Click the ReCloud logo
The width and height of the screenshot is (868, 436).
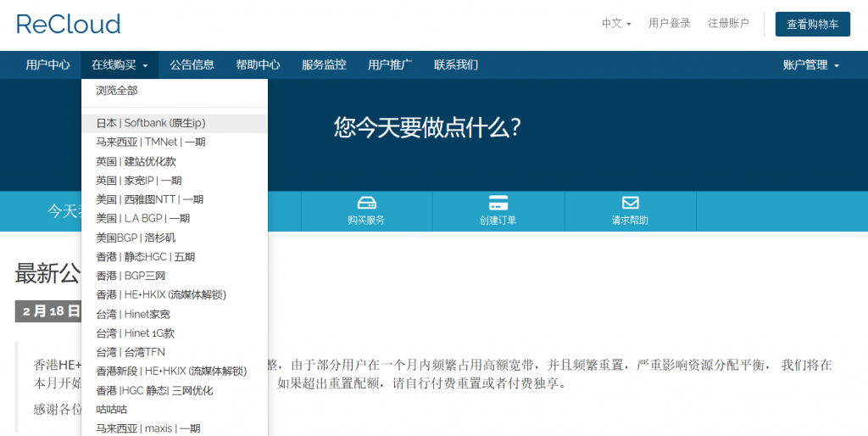[x=68, y=24]
